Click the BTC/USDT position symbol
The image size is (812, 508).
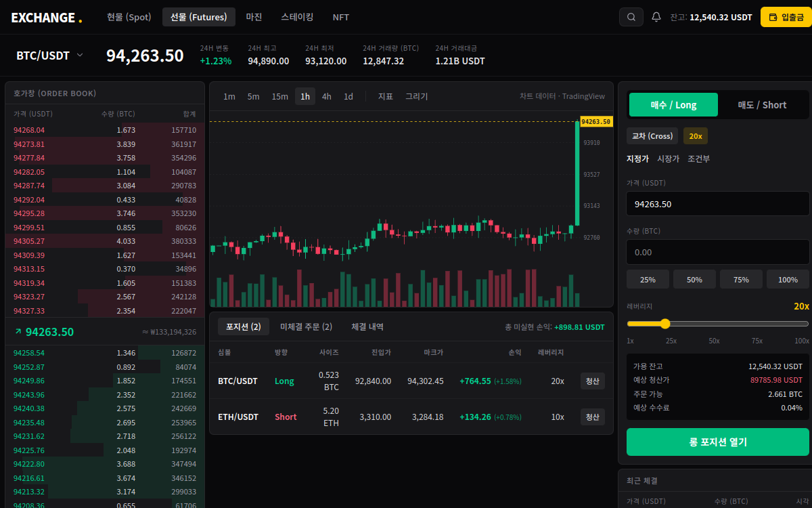pyautogui.click(x=238, y=381)
